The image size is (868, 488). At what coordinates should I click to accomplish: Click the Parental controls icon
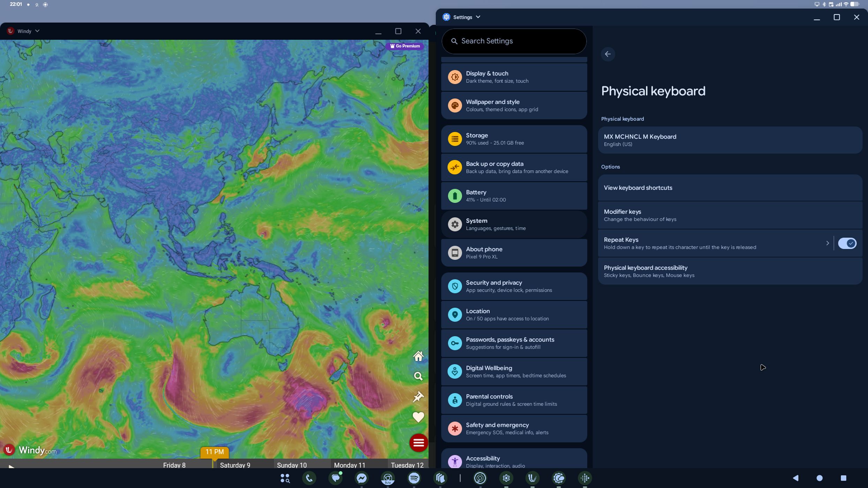(x=455, y=400)
